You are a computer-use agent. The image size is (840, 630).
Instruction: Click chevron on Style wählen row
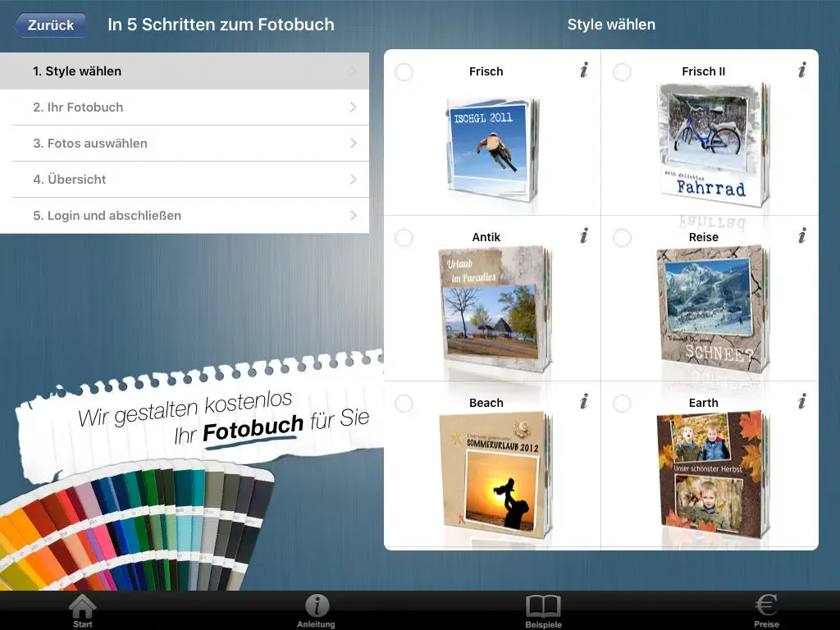[353, 71]
